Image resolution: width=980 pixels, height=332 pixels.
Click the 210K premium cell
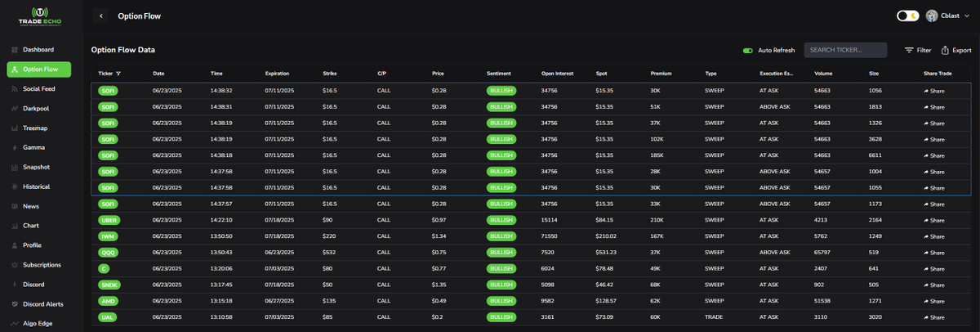[x=657, y=220]
